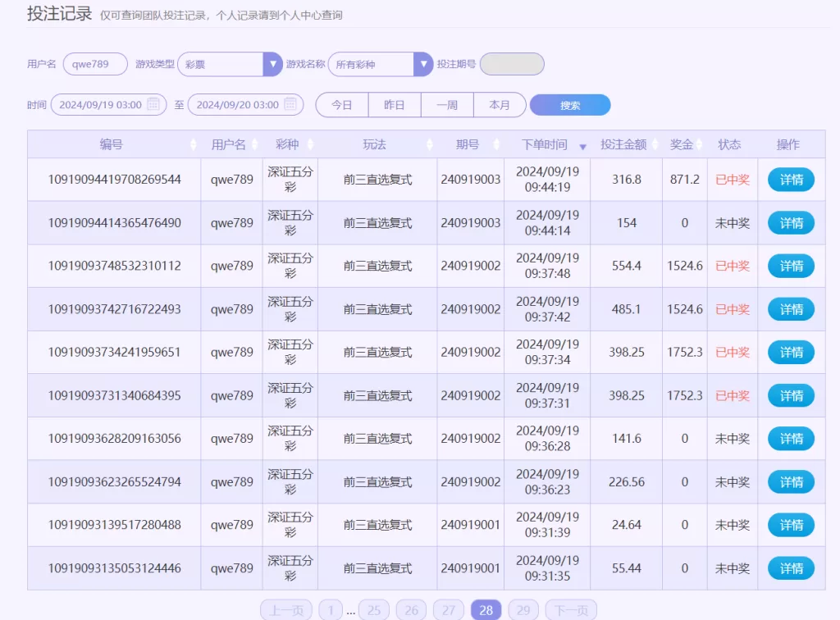Sort by the 用户名 column arrows

tap(255, 144)
